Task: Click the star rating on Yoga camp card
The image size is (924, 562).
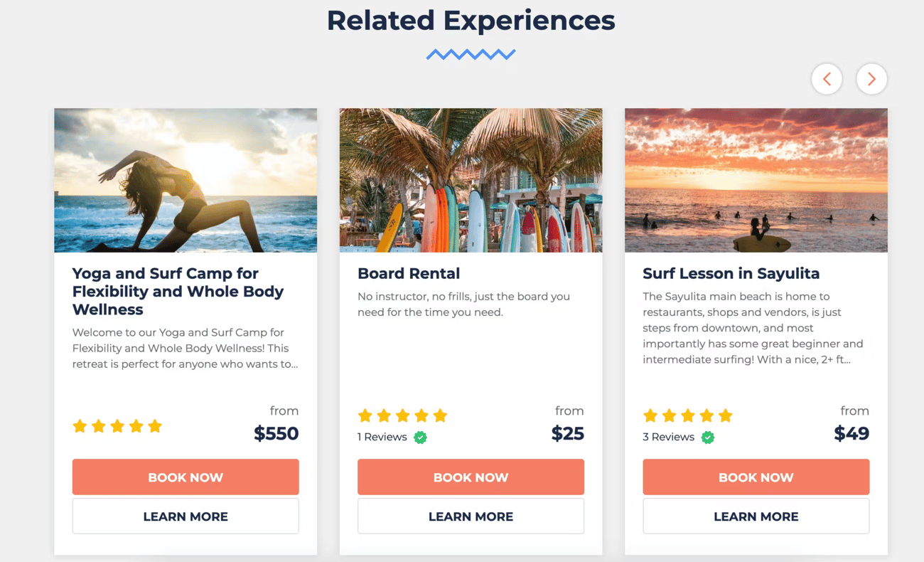Action: coord(117,426)
